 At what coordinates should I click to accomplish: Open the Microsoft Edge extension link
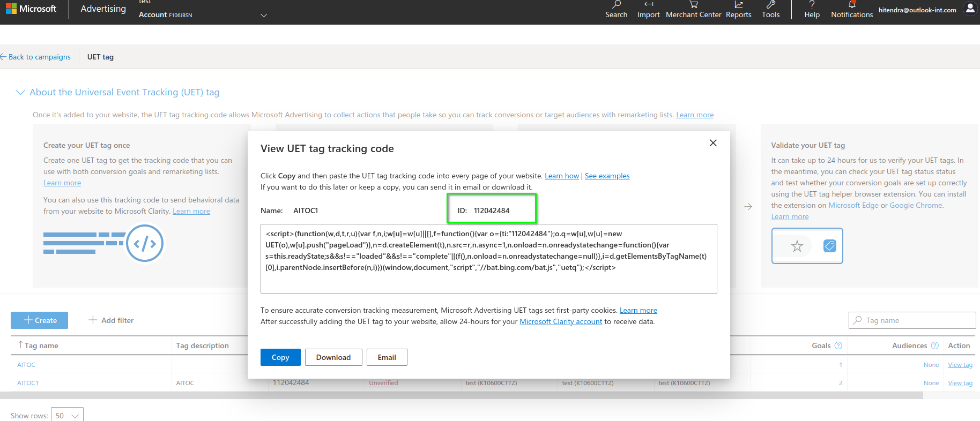(x=853, y=205)
